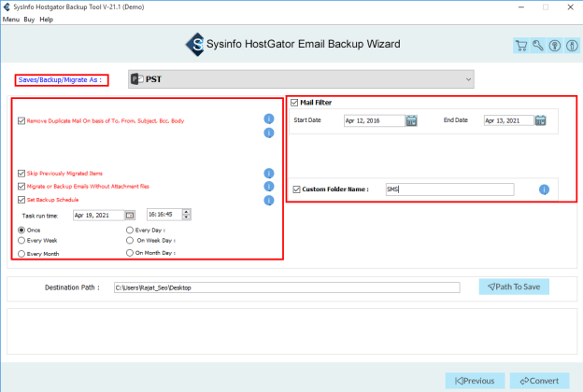Click the Custom Folder Name input field
The height and width of the screenshot is (392, 583).
coord(450,189)
